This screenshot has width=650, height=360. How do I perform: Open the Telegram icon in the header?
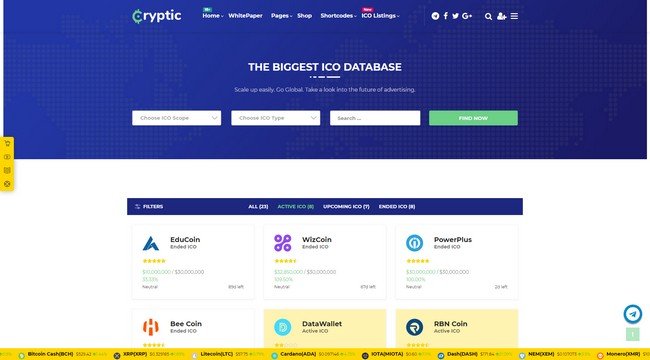pos(435,16)
